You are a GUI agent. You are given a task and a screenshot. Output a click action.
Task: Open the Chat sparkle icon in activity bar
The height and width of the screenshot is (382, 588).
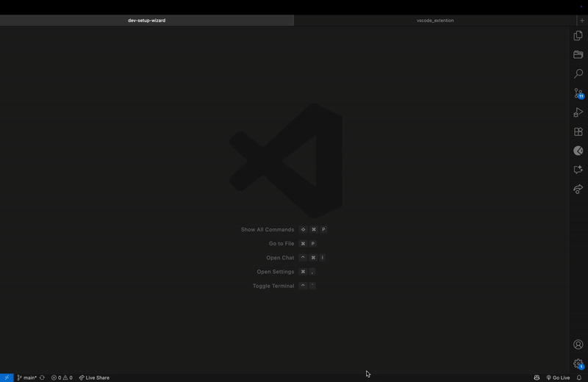tap(578, 170)
